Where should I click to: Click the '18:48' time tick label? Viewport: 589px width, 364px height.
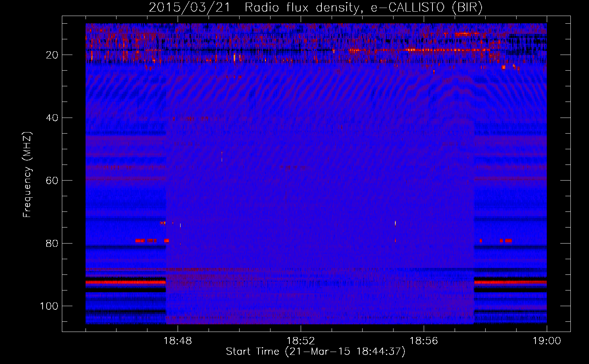pyautogui.click(x=178, y=341)
